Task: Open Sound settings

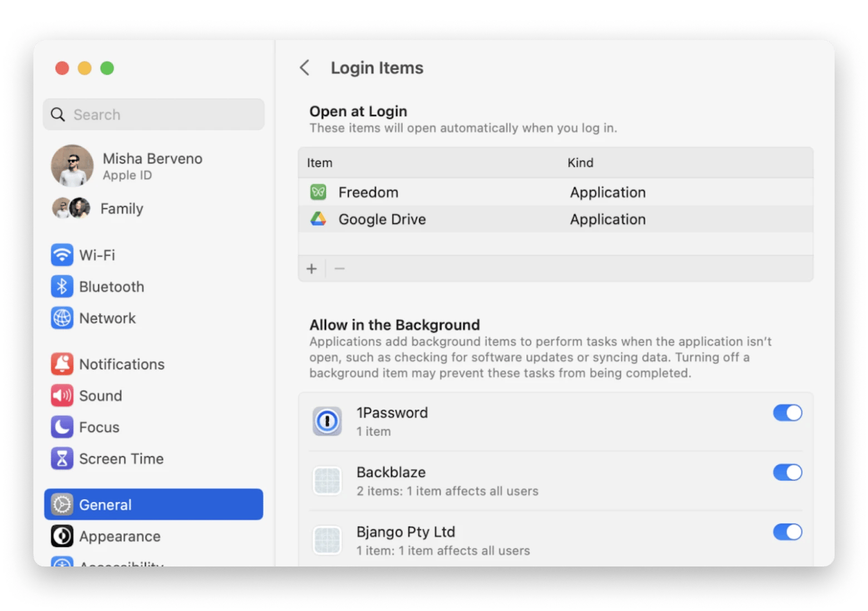Action: (154, 396)
